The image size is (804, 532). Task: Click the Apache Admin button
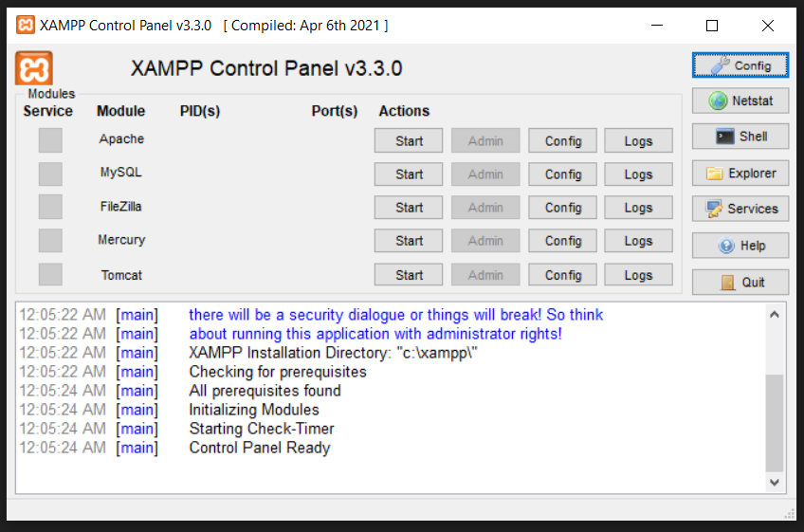pyautogui.click(x=485, y=140)
